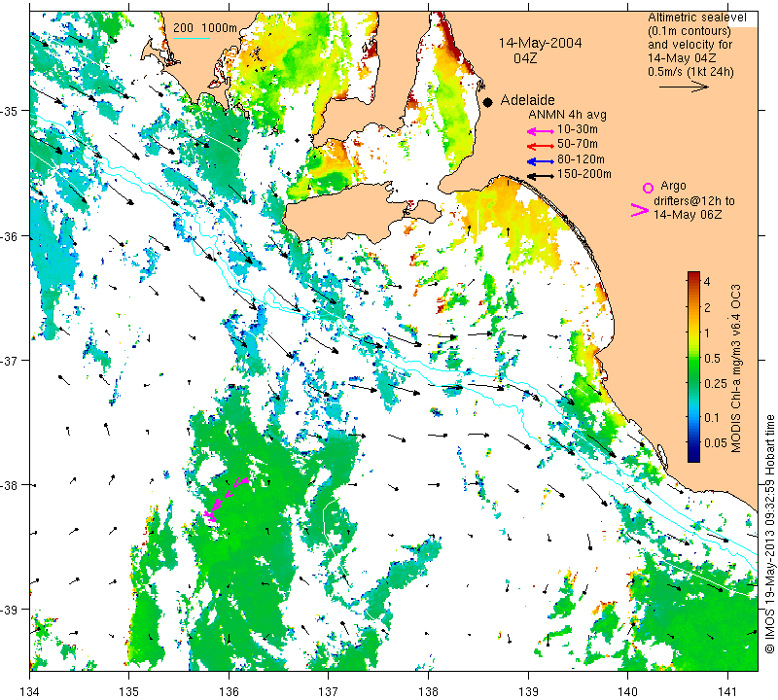This screenshot has width=778, height=700.
Task: Click the longitude 134 axis label
Action: coord(30,691)
